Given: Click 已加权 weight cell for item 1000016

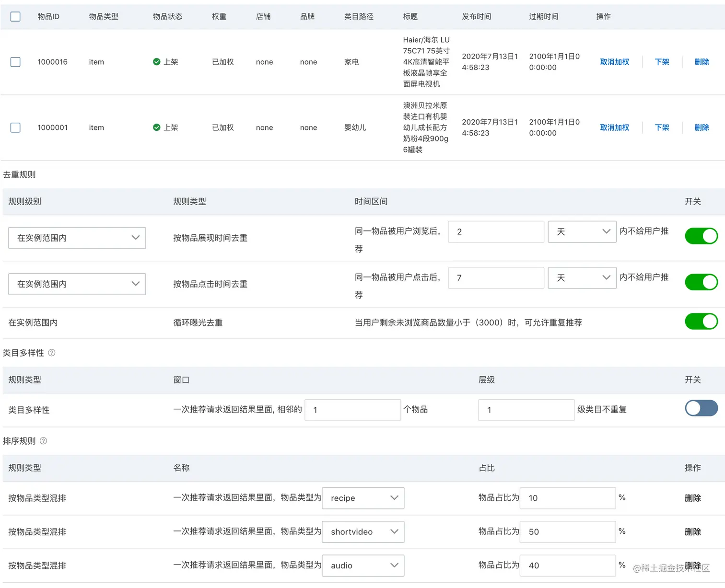Looking at the screenshot, I should [223, 62].
